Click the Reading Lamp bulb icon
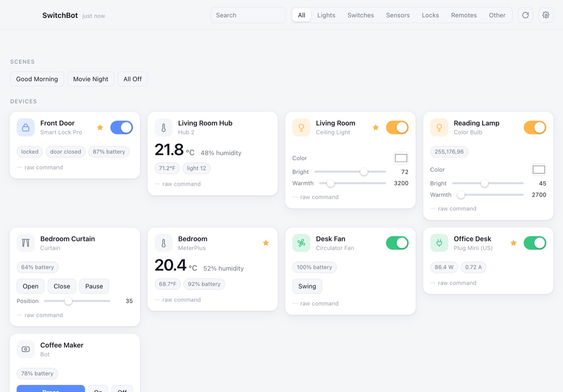Screen dimensions: 563x392 click(439, 127)
